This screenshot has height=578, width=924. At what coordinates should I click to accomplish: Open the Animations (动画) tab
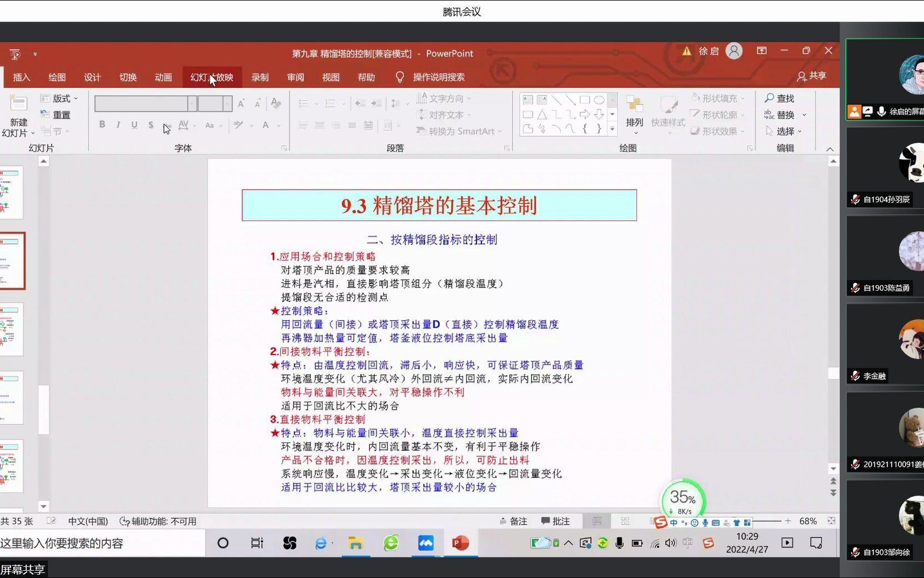163,77
